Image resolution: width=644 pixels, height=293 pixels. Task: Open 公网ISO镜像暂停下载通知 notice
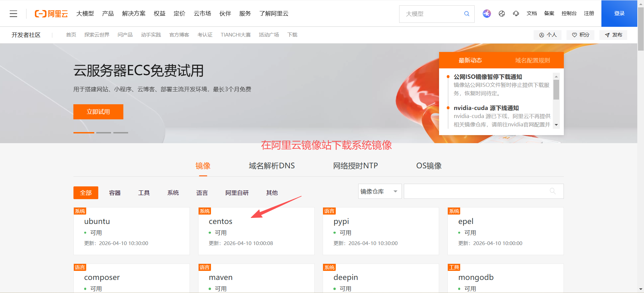[x=488, y=77]
